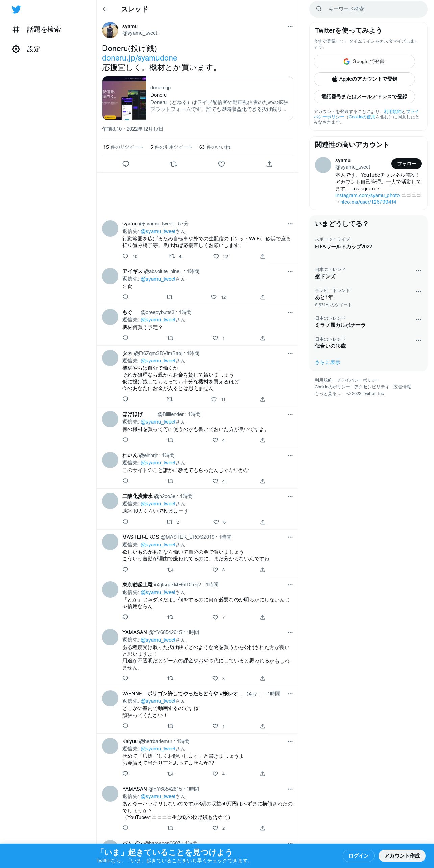
Task: Click the back arrow beside スレッド
Action: tap(105, 9)
